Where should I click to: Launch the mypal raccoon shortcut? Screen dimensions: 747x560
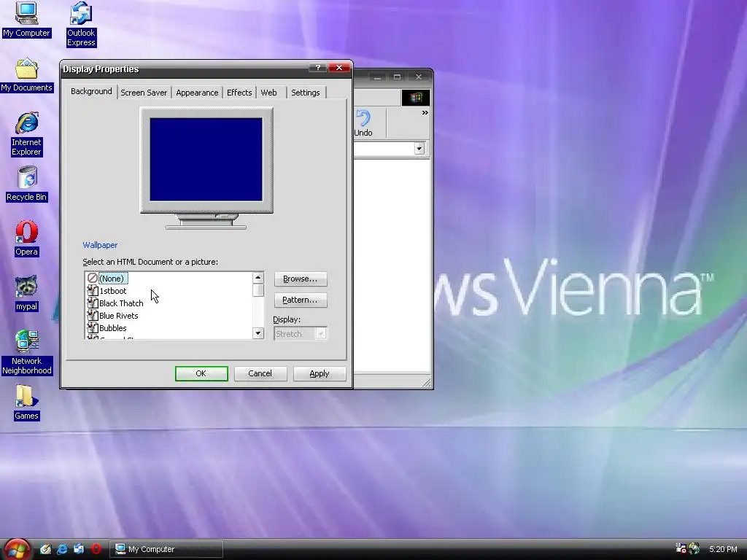[26, 293]
